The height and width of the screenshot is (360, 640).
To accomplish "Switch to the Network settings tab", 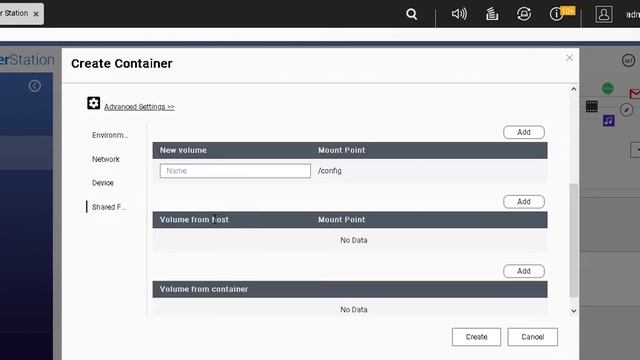I will point(106,159).
